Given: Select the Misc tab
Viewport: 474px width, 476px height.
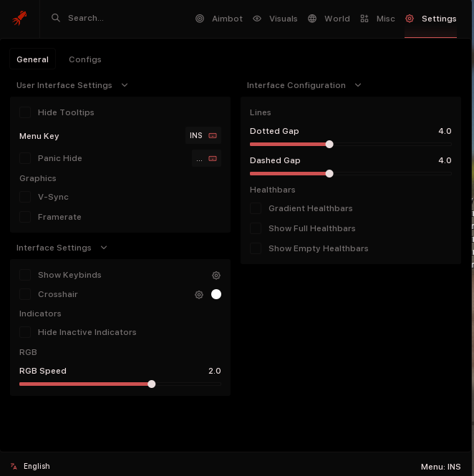Looking at the screenshot, I should tap(377, 19).
